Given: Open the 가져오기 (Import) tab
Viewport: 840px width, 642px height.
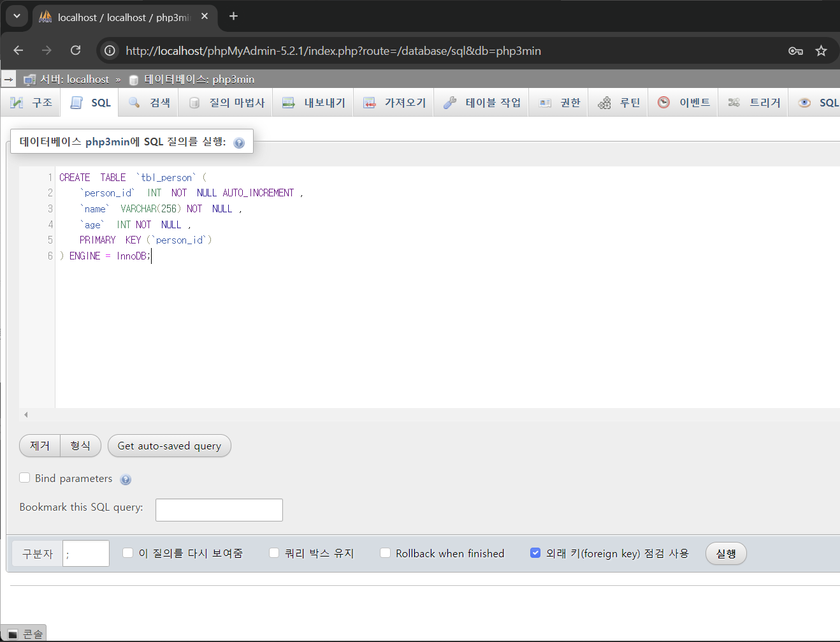Looking at the screenshot, I should [x=393, y=103].
